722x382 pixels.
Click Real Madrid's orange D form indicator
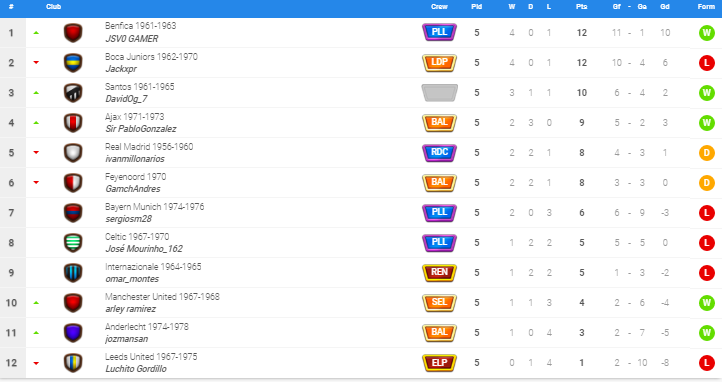[x=706, y=153]
